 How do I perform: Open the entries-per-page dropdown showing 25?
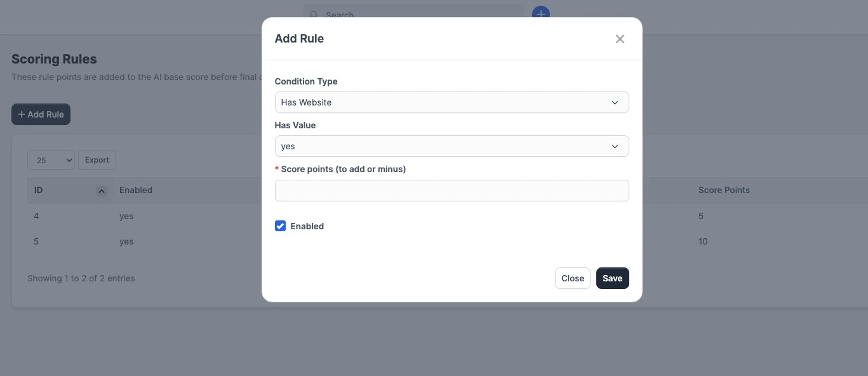[x=50, y=159]
